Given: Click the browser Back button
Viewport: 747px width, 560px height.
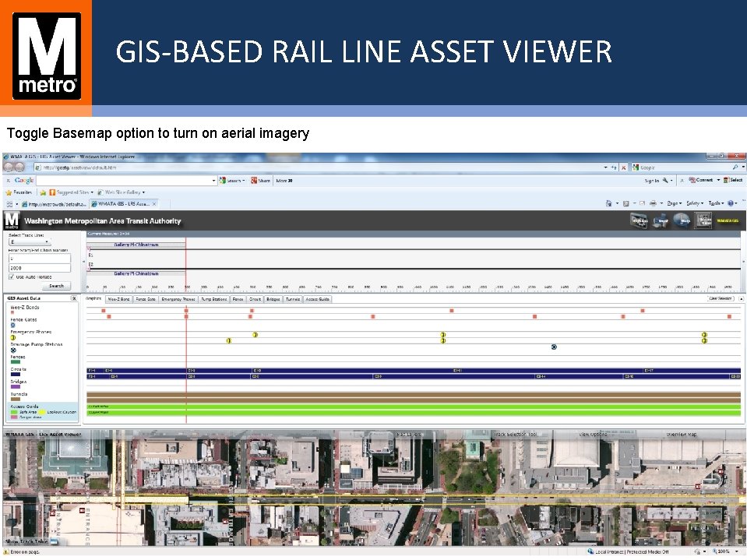Looking at the screenshot, I should click(x=8, y=167).
